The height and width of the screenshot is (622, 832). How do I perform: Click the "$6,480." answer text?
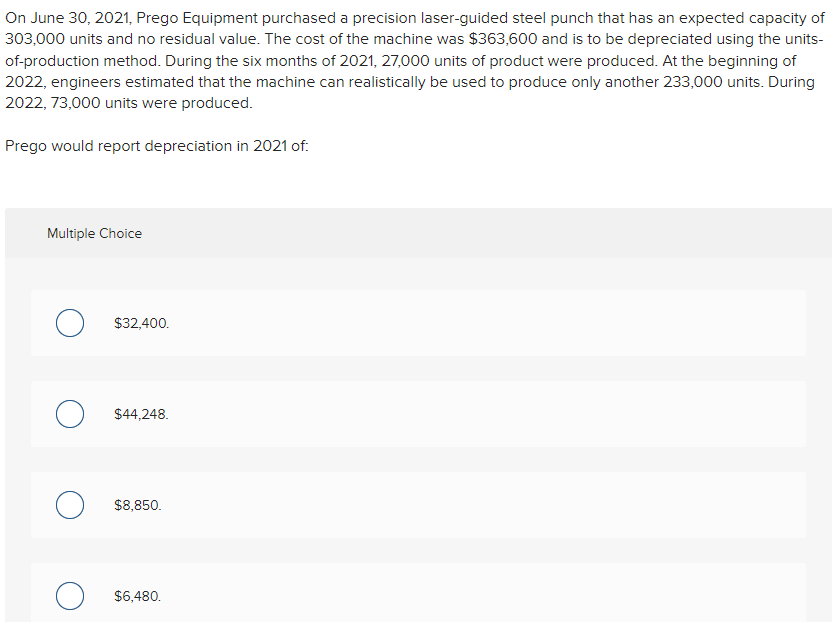coord(138,596)
